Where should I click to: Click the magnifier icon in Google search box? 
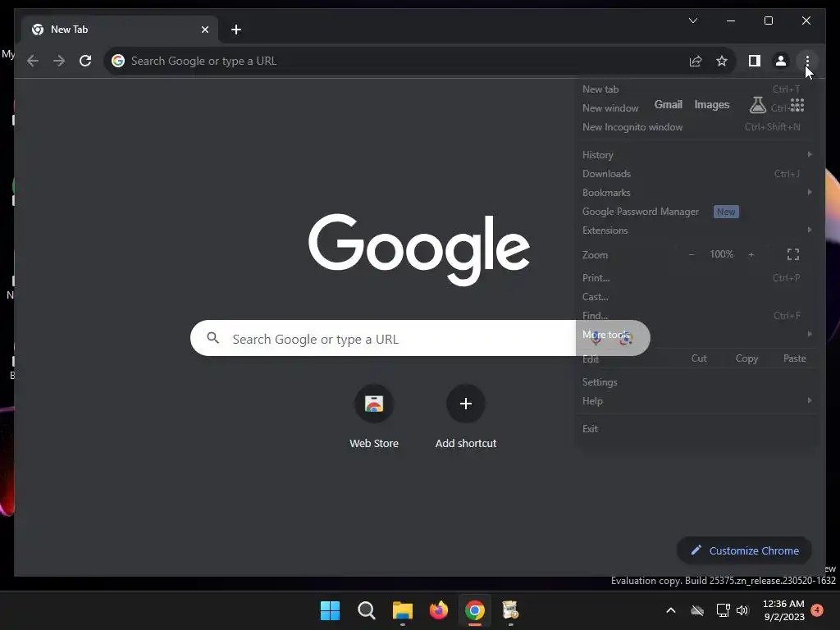point(213,338)
